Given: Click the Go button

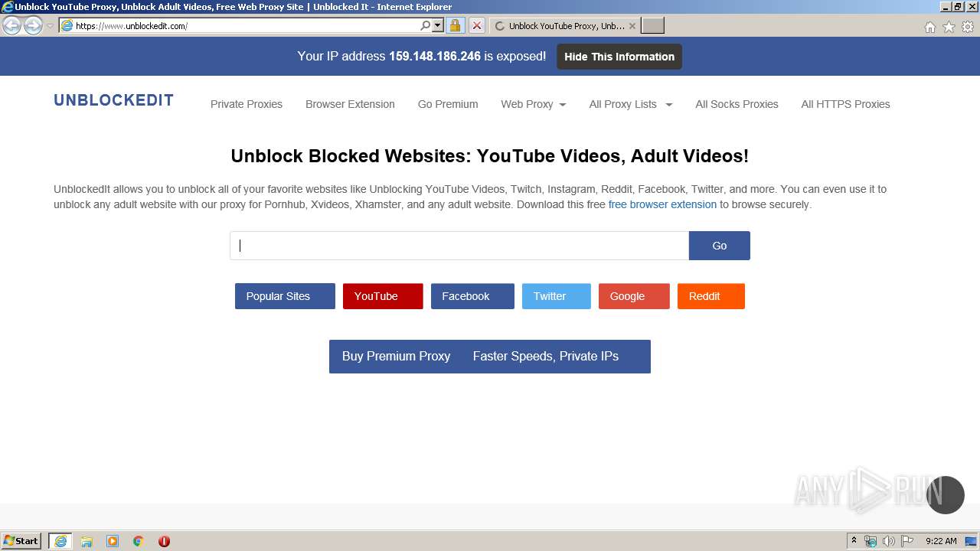Looking at the screenshot, I should pyautogui.click(x=720, y=246).
